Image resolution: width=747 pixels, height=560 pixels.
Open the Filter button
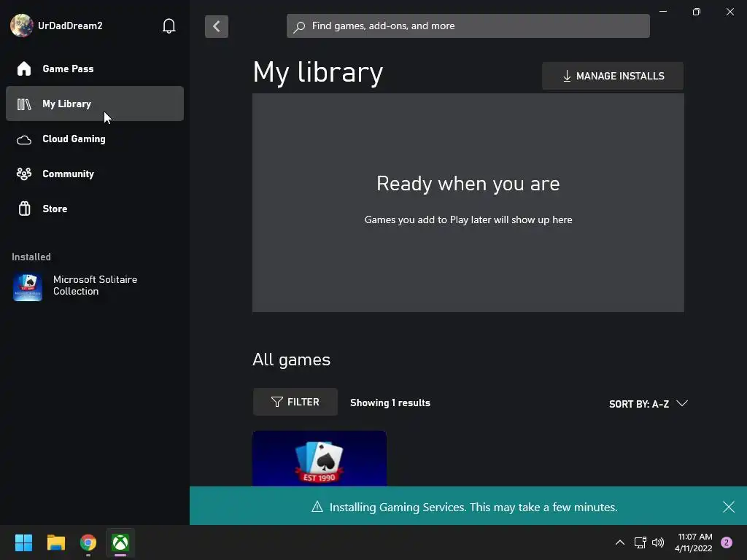tap(295, 402)
